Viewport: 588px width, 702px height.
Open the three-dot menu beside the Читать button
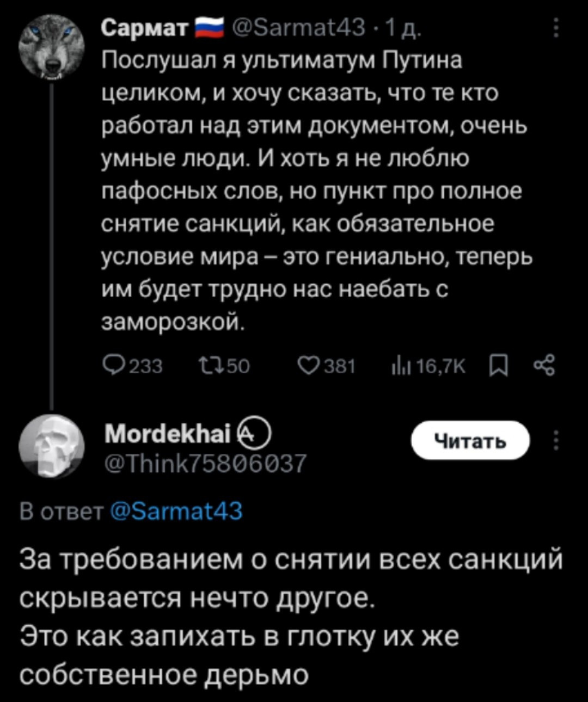click(x=555, y=440)
